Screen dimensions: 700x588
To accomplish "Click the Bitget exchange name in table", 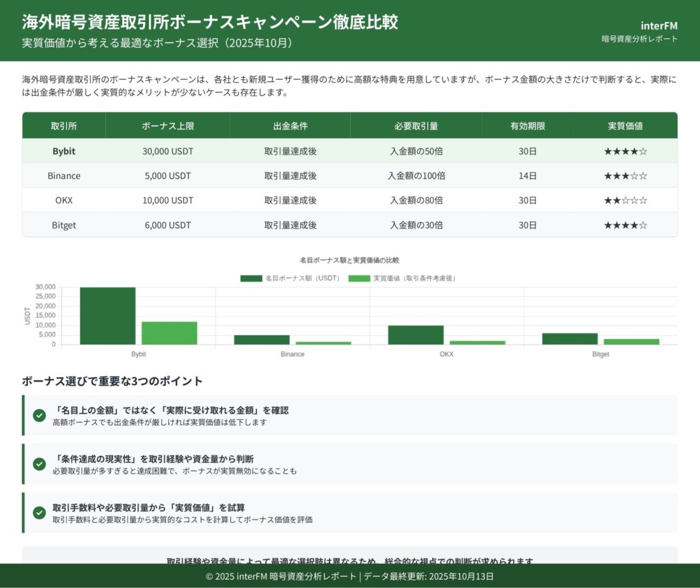I will coord(64,225).
